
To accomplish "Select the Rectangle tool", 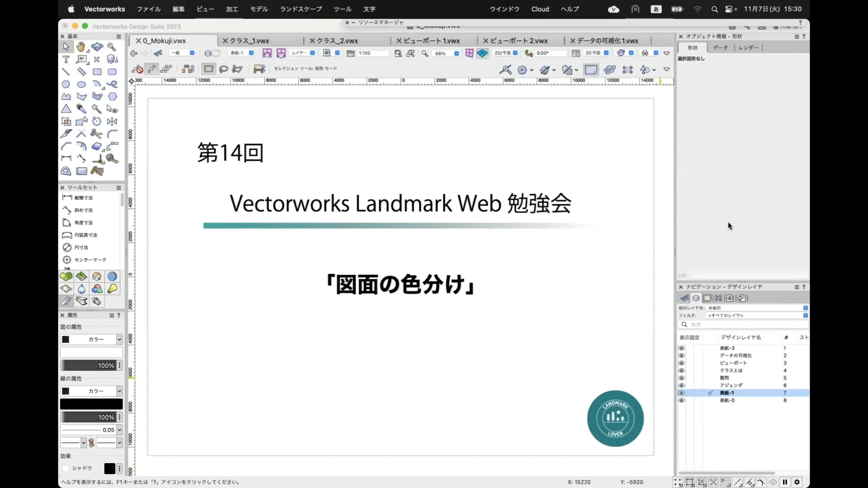I will coord(97,72).
